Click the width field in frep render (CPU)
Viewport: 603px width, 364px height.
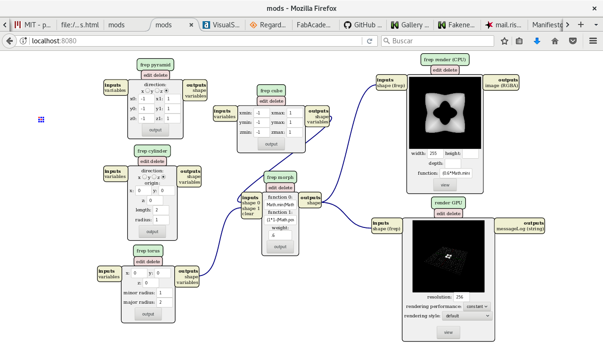coord(435,154)
